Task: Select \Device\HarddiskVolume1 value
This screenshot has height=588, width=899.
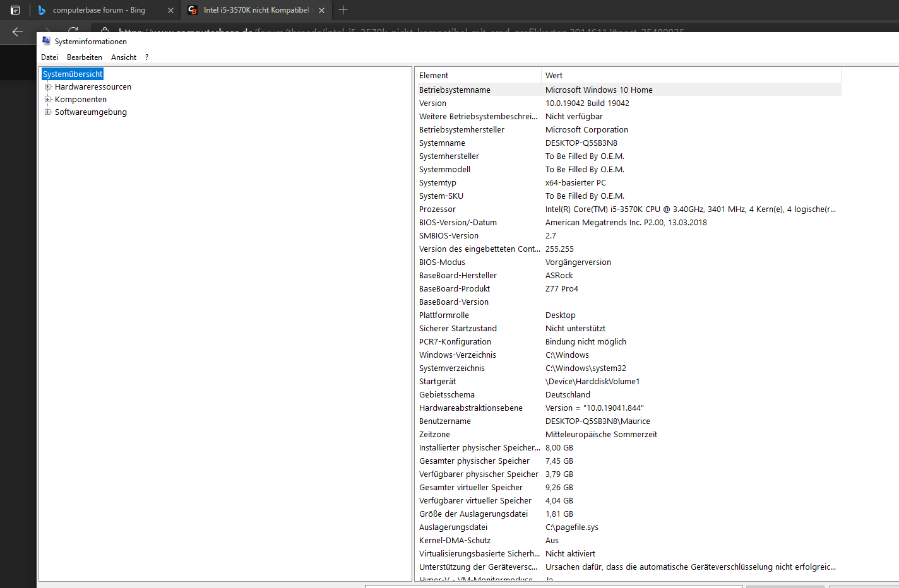Action: point(593,382)
